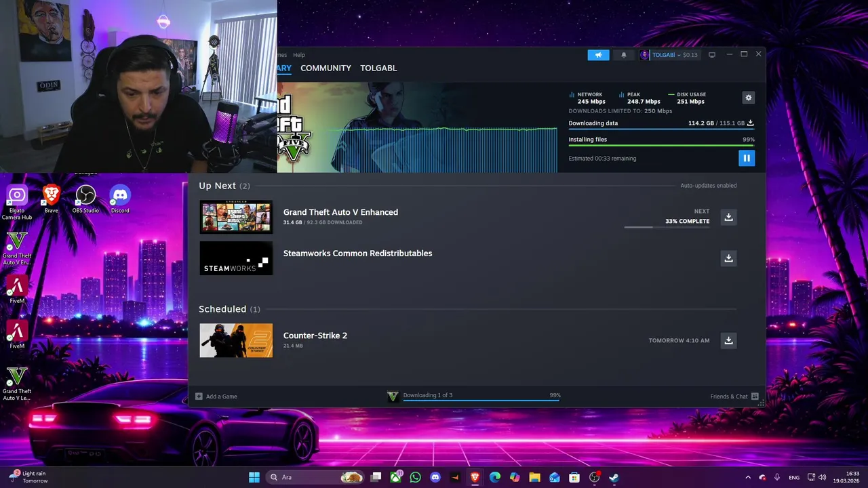The image size is (868, 488).
Task: Open Counter-Strike 2 thumbnail
Action: pos(236,340)
